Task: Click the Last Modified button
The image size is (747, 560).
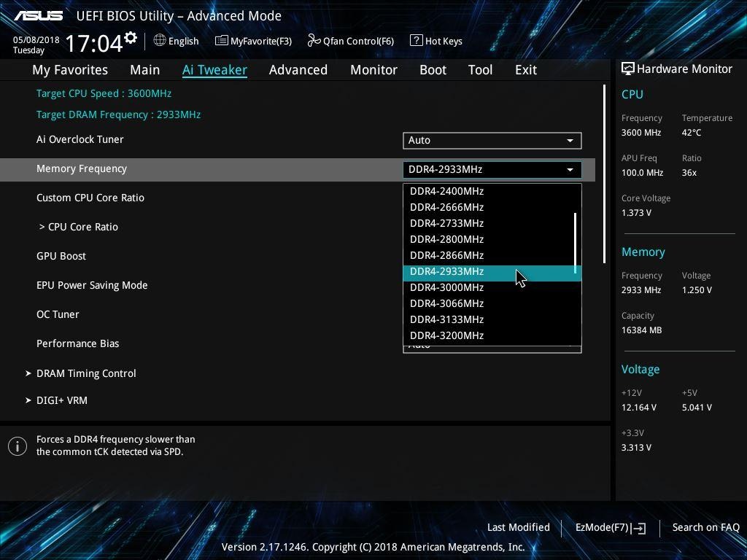Action: [x=518, y=527]
